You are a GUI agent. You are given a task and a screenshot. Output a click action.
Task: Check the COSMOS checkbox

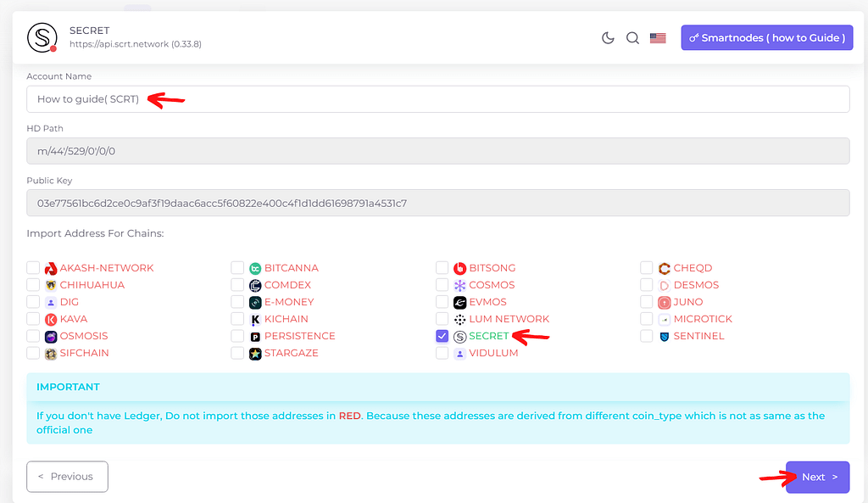pyautogui.click(x=442, y=285)
